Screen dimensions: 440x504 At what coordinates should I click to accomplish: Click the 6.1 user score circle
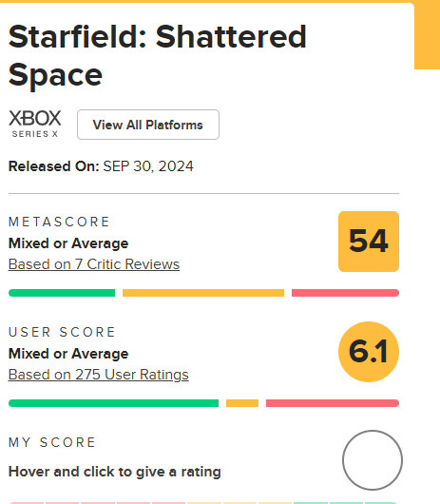pyautogui.click(x=369, y=352)
